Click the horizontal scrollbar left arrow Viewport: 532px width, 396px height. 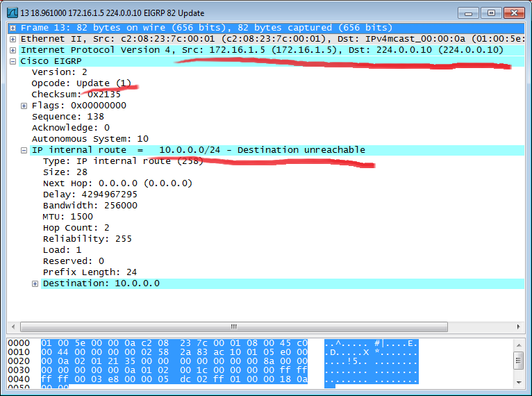click(13, 327)
